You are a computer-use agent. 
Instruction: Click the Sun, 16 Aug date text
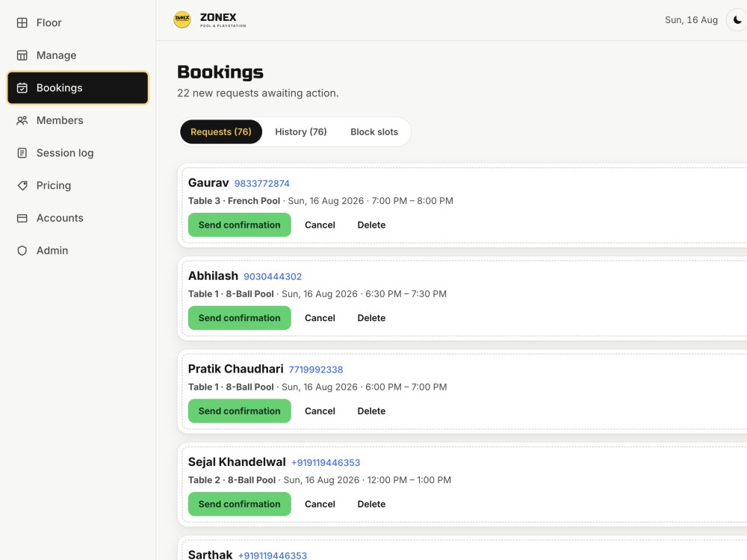click(x=691, y=20)
